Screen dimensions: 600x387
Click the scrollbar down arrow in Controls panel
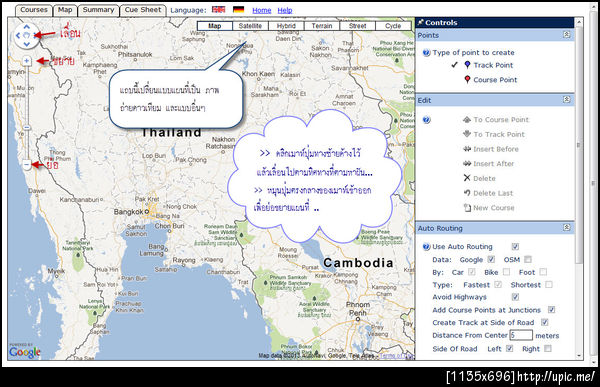[x=579, y=356]
